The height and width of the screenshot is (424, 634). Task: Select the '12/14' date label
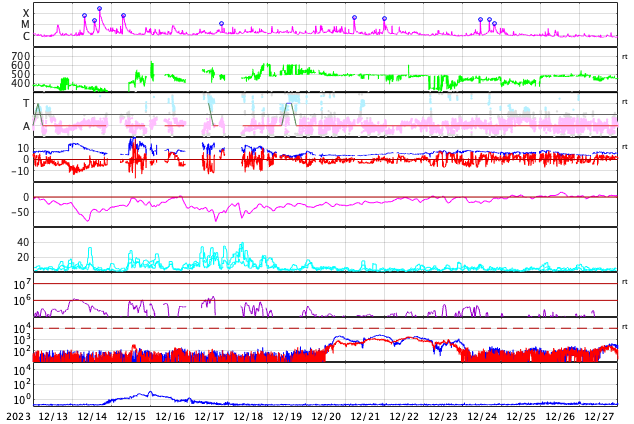pyautogui.click(x=92, y=417)
